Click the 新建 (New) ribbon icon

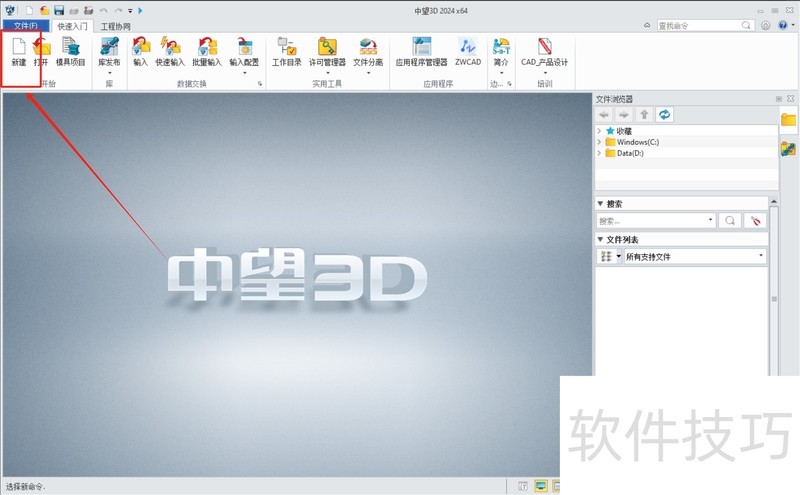pyautogui.click(x=19, y=52)
